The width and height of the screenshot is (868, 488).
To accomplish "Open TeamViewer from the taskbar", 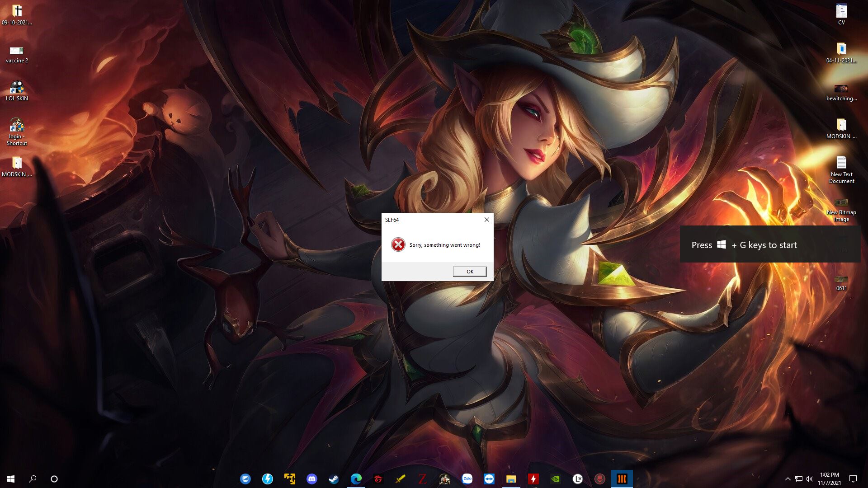I will pyautogui.click(x=489, y=479).
